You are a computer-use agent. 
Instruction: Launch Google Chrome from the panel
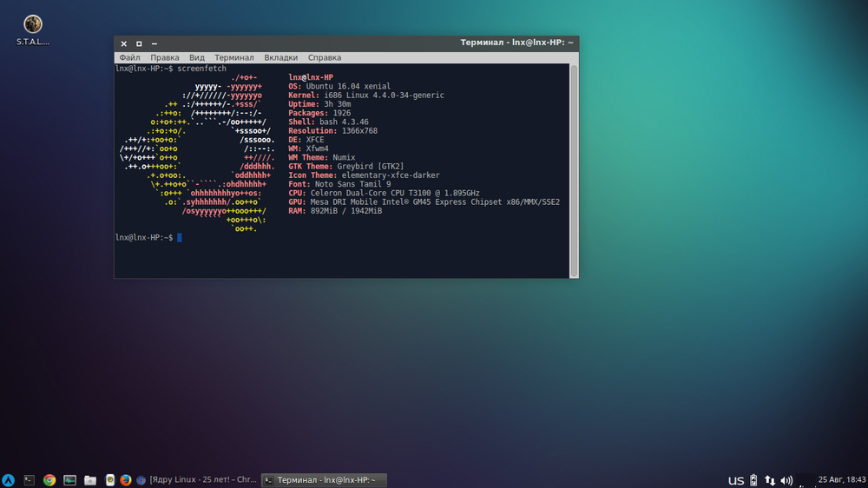point(49,480)
